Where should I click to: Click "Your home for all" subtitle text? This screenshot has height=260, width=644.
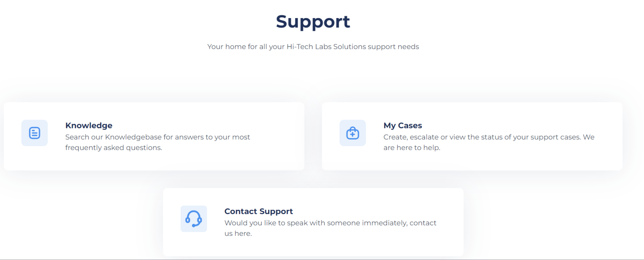click(237, 47)
